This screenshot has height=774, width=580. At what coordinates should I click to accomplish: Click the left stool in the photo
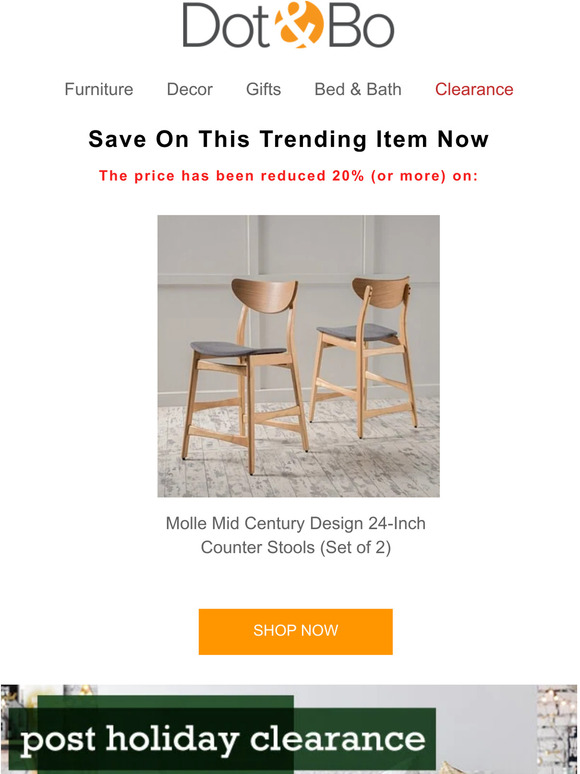coord(244,375)
